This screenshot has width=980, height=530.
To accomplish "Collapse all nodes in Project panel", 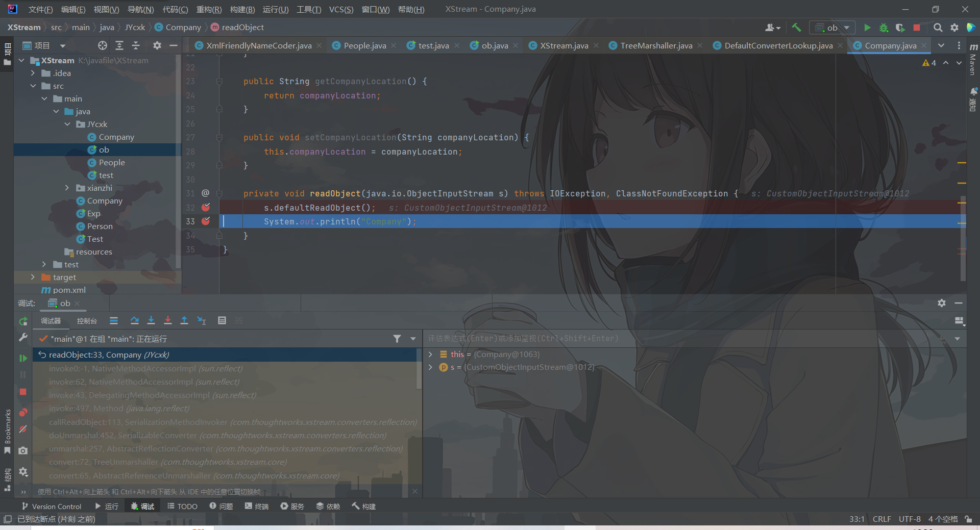I will (136, 45).
